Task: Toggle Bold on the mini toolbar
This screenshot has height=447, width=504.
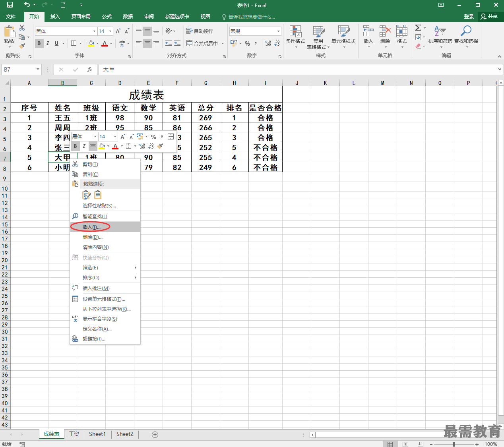Action: tap(75, 146)
